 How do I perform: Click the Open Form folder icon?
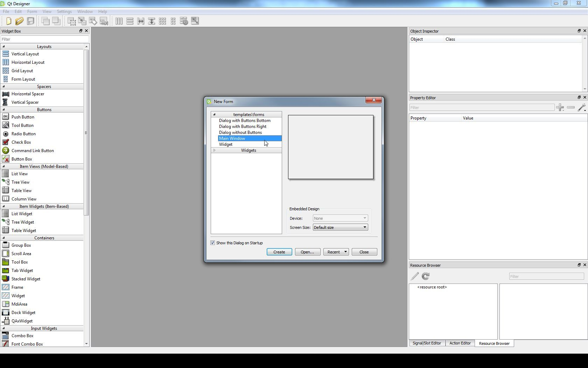pos(20,21)
